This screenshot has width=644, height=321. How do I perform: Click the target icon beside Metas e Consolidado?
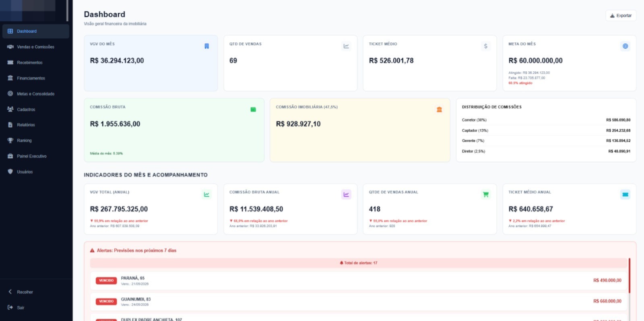[10, 93]
